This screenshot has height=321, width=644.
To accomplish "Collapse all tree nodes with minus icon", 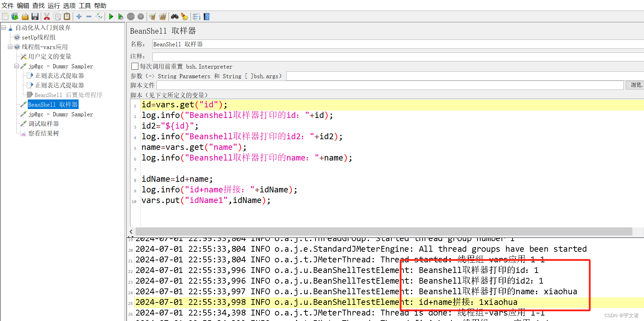I will [x=89, y=16].
